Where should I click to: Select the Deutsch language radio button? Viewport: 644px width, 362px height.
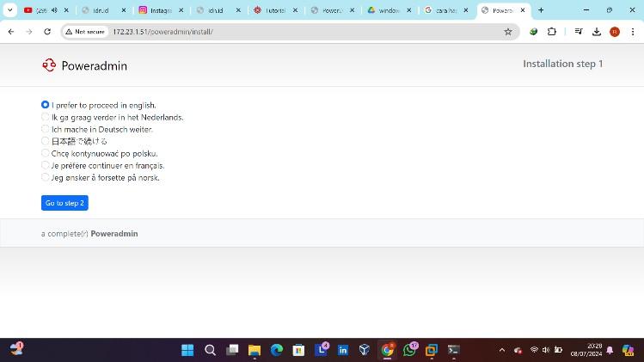[46, 129]
